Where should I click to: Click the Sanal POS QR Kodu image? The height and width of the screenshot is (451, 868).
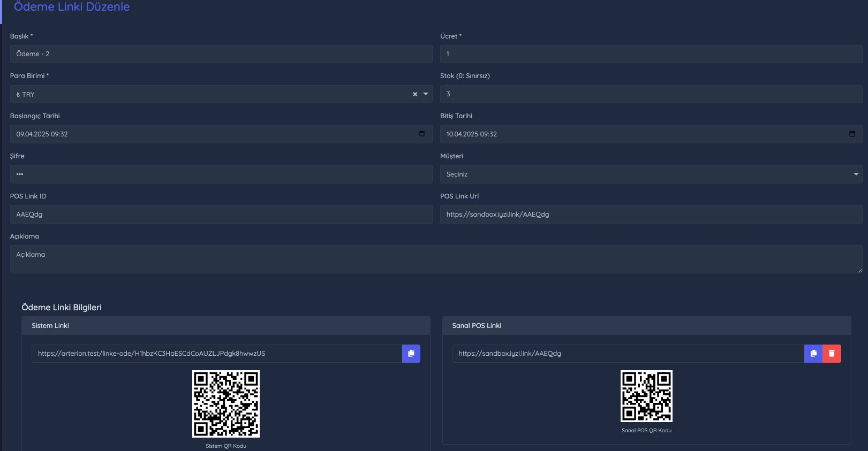point(646,396)
